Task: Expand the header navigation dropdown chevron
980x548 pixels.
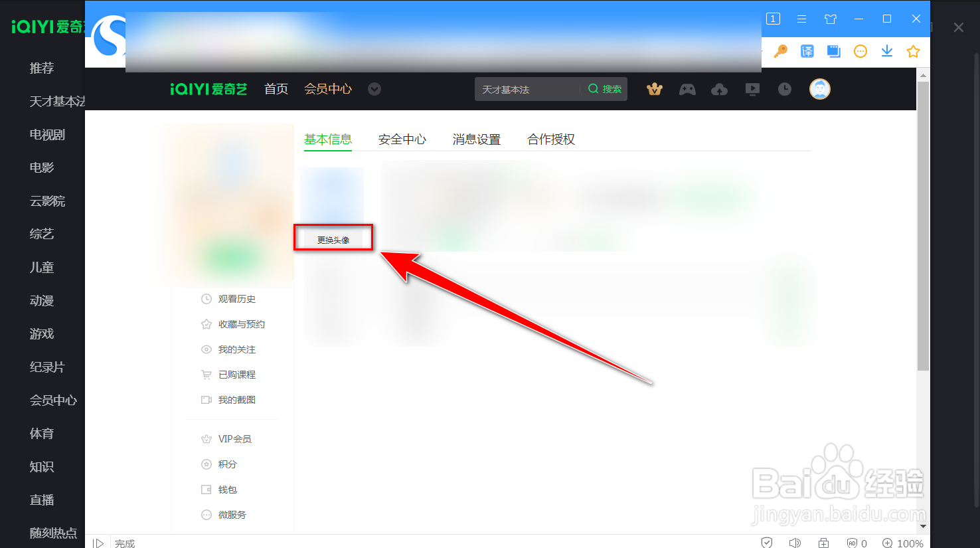Action: point(374,89)
